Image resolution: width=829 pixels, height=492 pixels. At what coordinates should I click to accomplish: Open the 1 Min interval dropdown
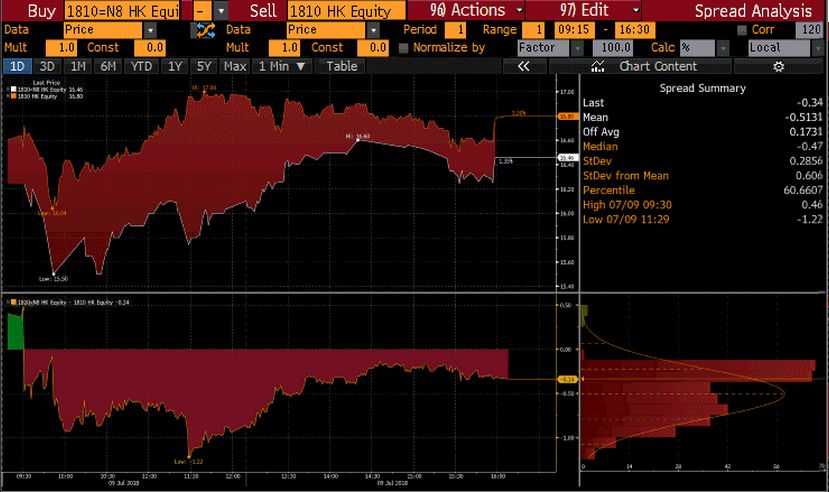(283, 66)
